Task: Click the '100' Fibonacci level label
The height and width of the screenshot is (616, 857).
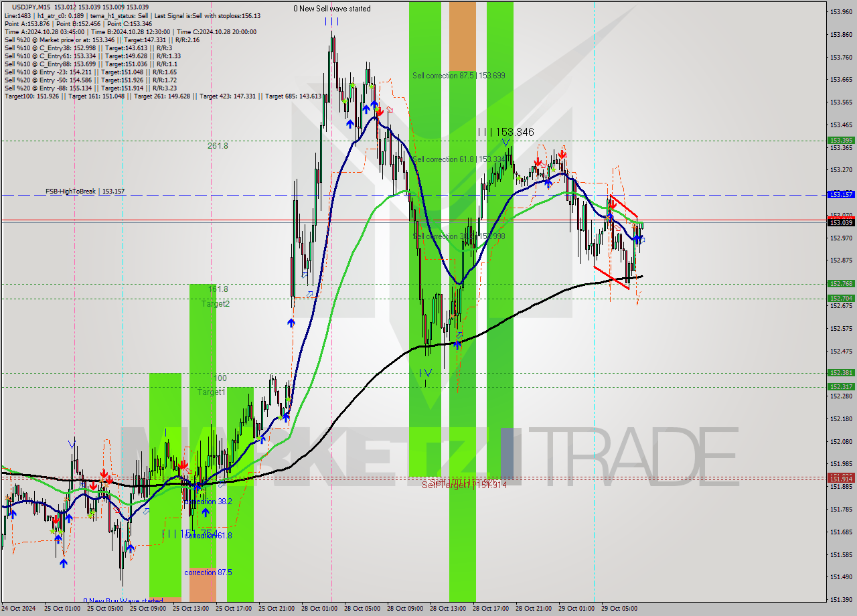Action: [220, 378]
